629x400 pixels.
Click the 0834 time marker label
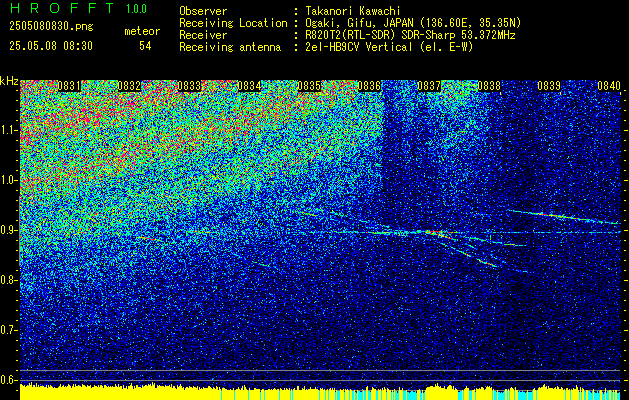(x=249, y=86)
